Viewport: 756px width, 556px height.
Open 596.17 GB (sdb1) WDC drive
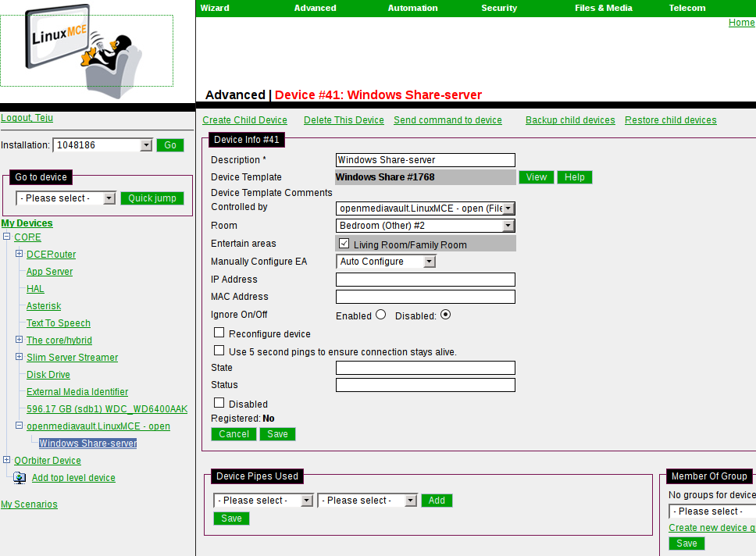coord(107,409)
